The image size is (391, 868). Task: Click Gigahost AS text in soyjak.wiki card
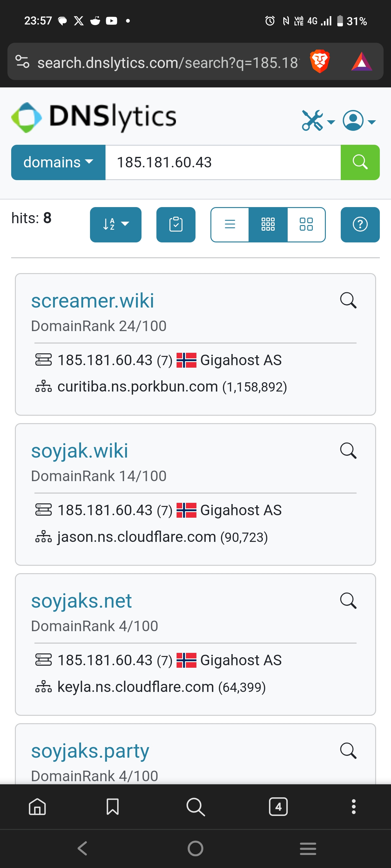[x=241, y=510]
